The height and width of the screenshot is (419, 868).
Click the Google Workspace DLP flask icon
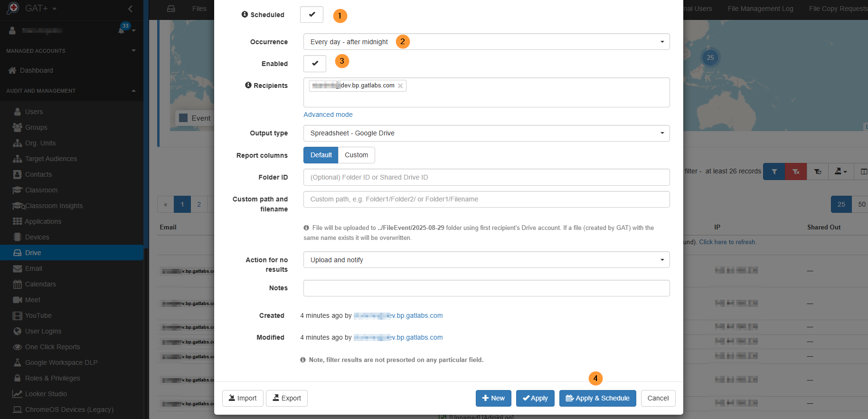[x=18, y=362]
